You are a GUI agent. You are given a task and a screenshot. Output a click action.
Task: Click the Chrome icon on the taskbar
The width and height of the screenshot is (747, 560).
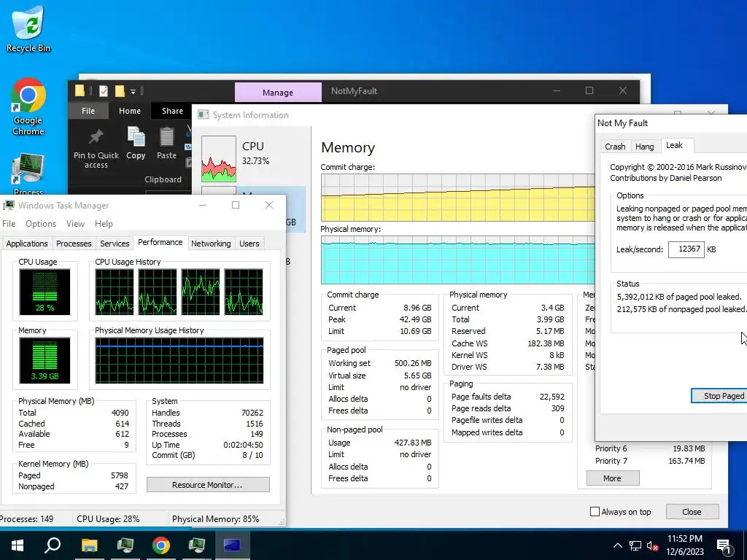click(x=161, y=545)
